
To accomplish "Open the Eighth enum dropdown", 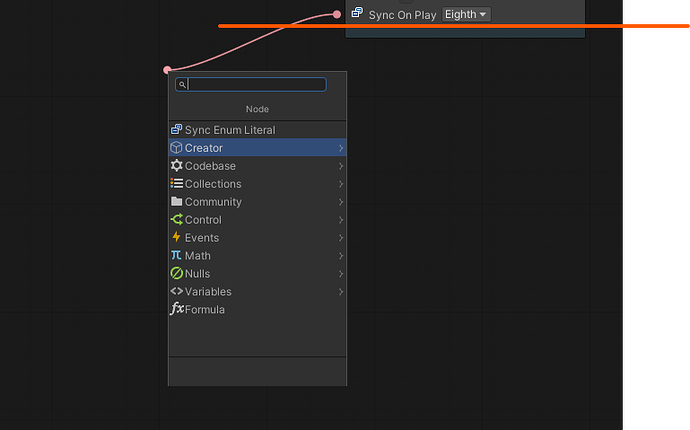I will [466, 15].
